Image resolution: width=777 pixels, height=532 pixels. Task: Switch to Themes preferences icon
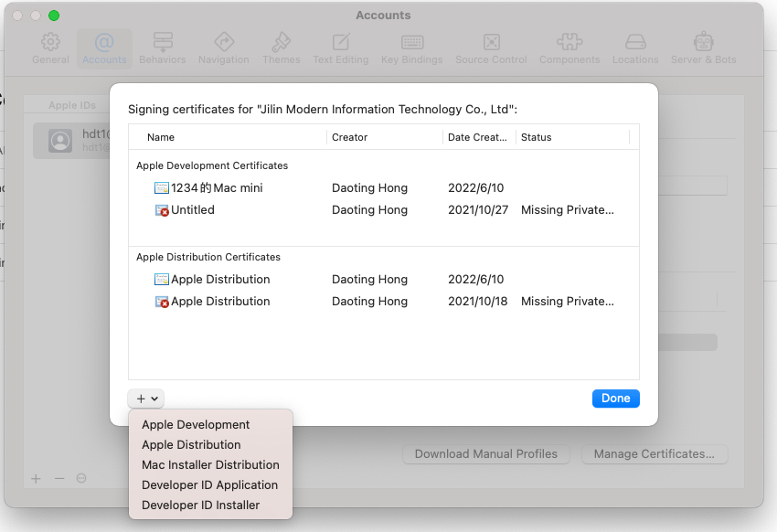281,42
